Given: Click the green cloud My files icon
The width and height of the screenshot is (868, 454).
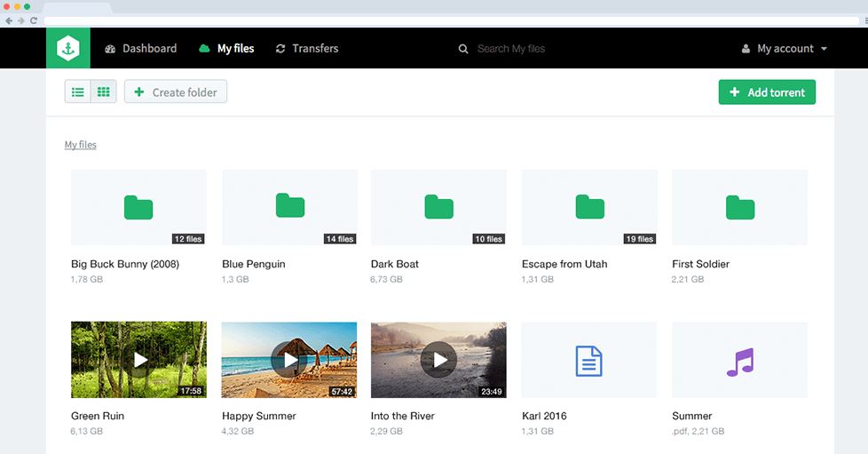Looking at the screenshot, I should [x=204, y=48].
